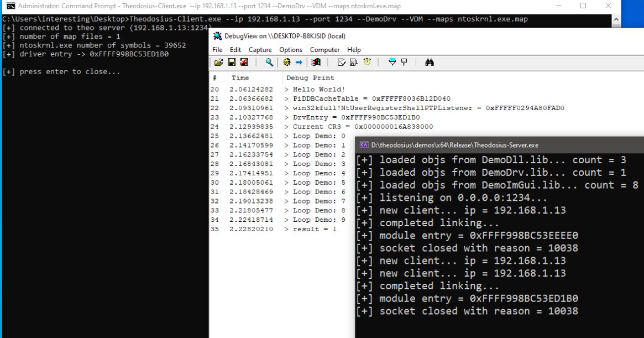Select the NtUserRegisterShellPTPListener debug row

pyautogui.click(x=427, y=108)
